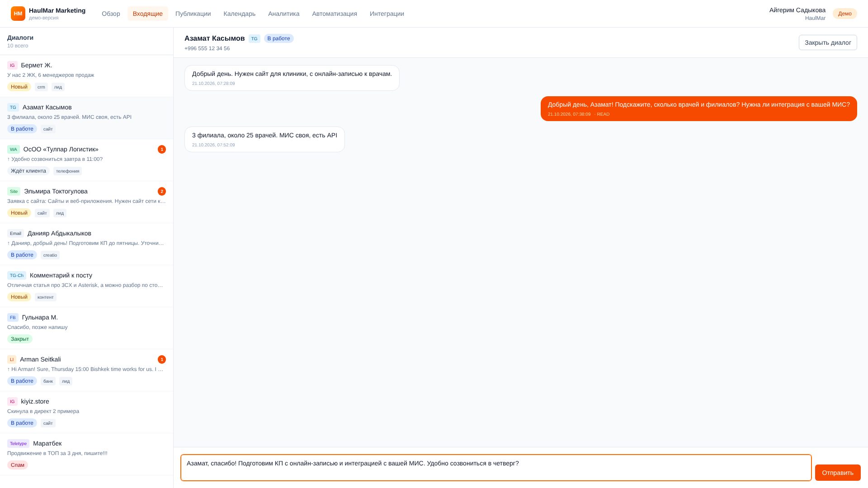Screen dimensions: 868x488
Task: Send the reply with Отправить
Action: point(838,473)
